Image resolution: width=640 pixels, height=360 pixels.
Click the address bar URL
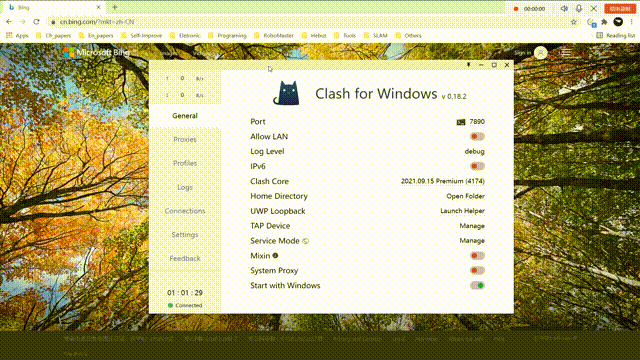97,22
